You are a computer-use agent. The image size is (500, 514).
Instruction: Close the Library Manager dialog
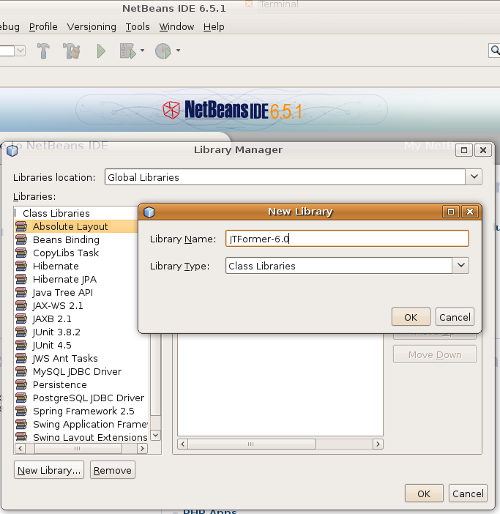(483, 150)
